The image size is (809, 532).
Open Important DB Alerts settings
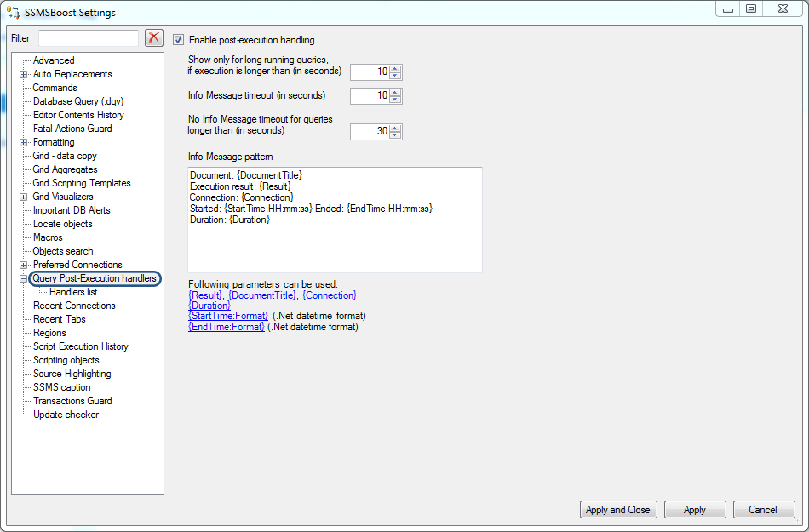point(72,210)
